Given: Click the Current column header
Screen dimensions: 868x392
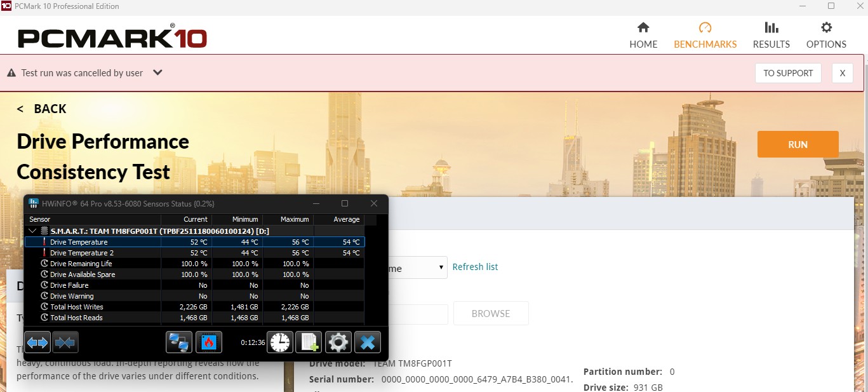Looking at the screenshot, I should point(186,219).
